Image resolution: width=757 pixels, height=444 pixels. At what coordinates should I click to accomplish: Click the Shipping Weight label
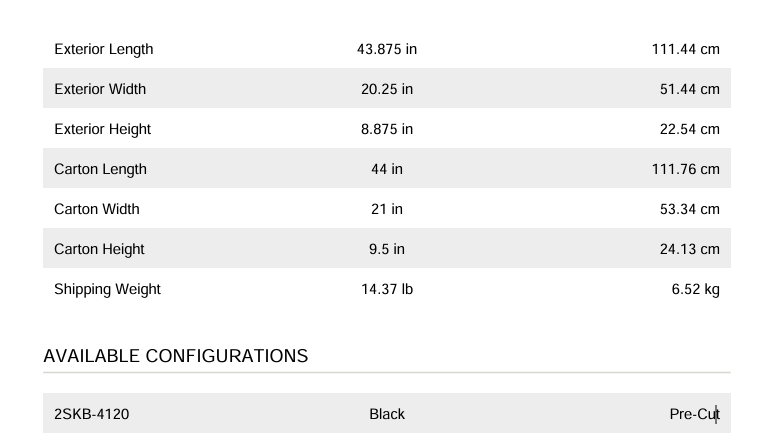coord(107,289)
